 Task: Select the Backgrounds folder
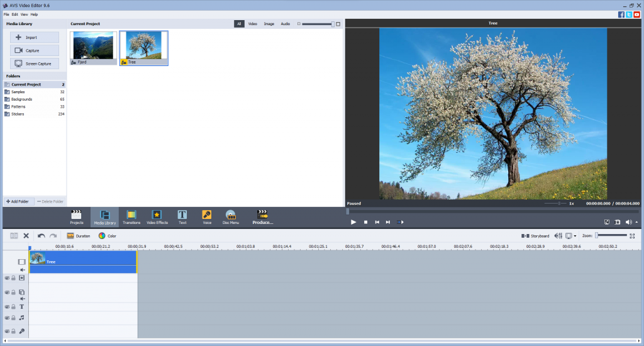point(22,99)
